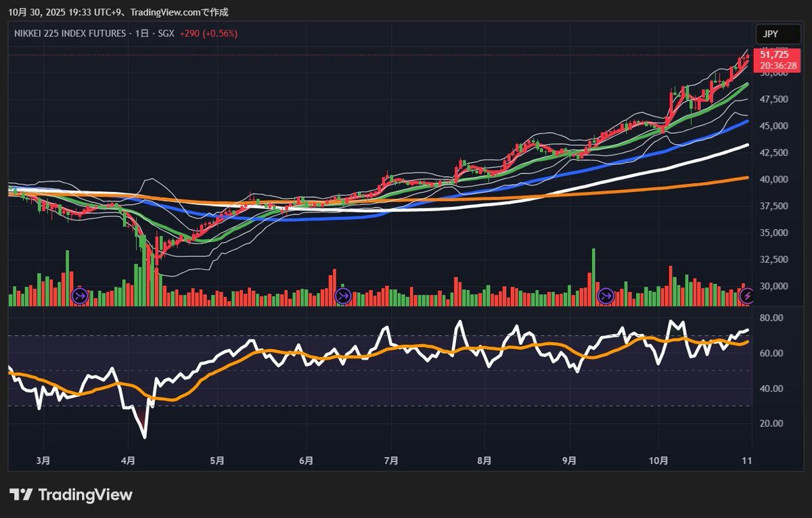This screenshot has height=518, width=812.
Task: Select the September contract rollover icon
Action: (606, 296)
